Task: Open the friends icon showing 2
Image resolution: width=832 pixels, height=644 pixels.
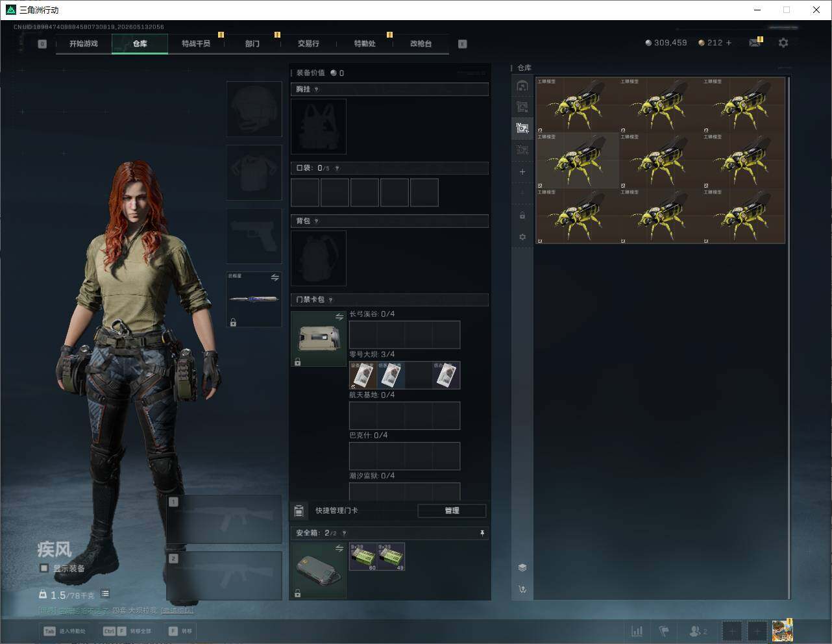Action: coord(698,631)
